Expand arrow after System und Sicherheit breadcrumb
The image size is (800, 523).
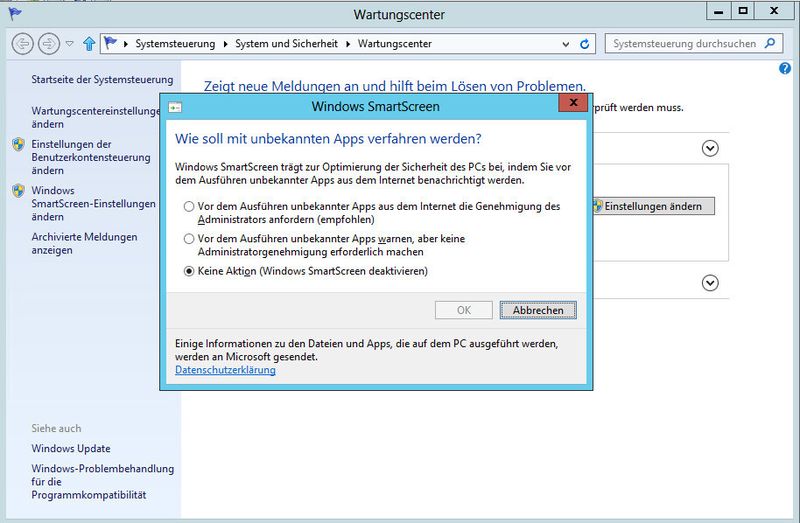pyautogui.click(x=347, y=44)
